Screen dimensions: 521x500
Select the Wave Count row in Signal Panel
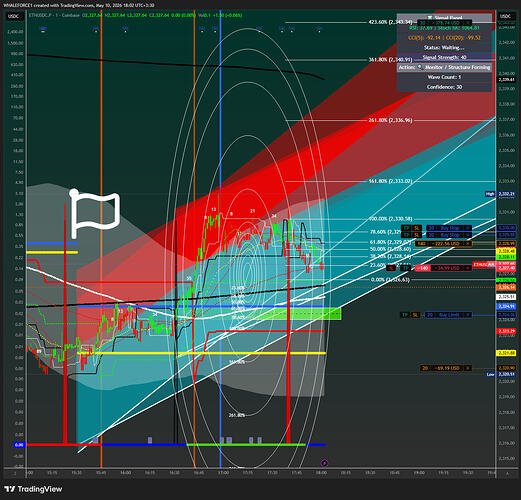(x=444, y=77)
